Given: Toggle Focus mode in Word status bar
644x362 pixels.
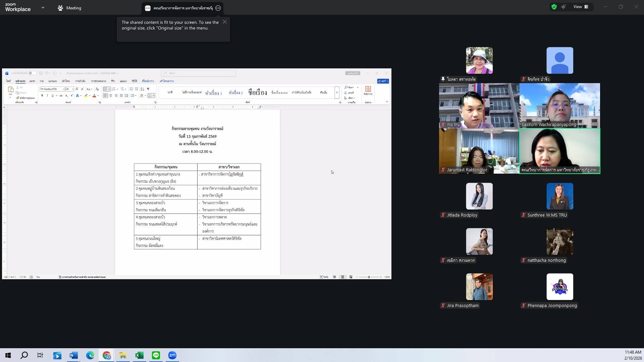Looking at the screenshot, I should pyautogui.click(x=324, y=277).
